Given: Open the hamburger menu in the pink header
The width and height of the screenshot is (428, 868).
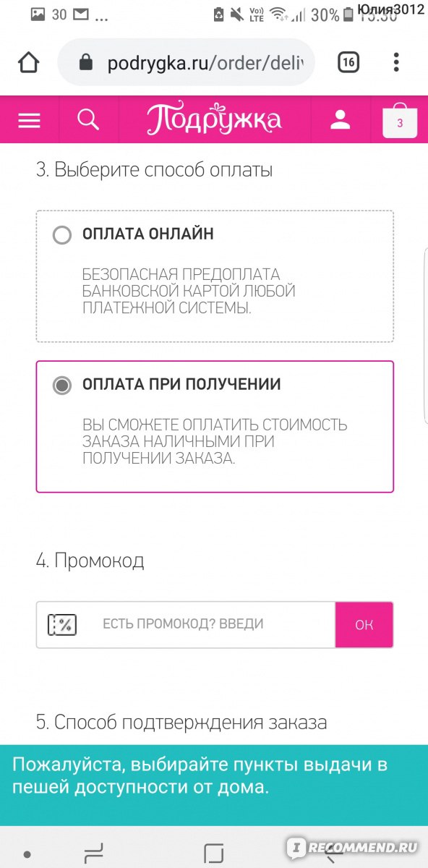Looking at the screenshot, I should 29,121.
